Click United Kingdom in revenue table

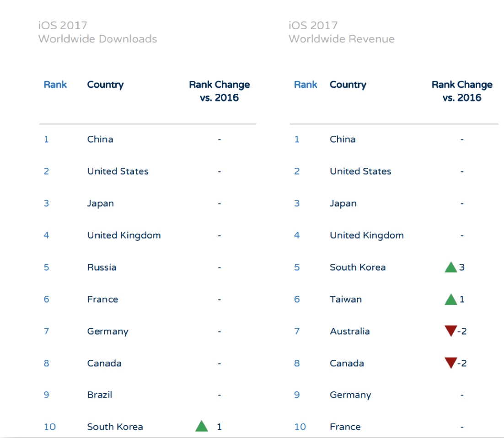(366, 235)
